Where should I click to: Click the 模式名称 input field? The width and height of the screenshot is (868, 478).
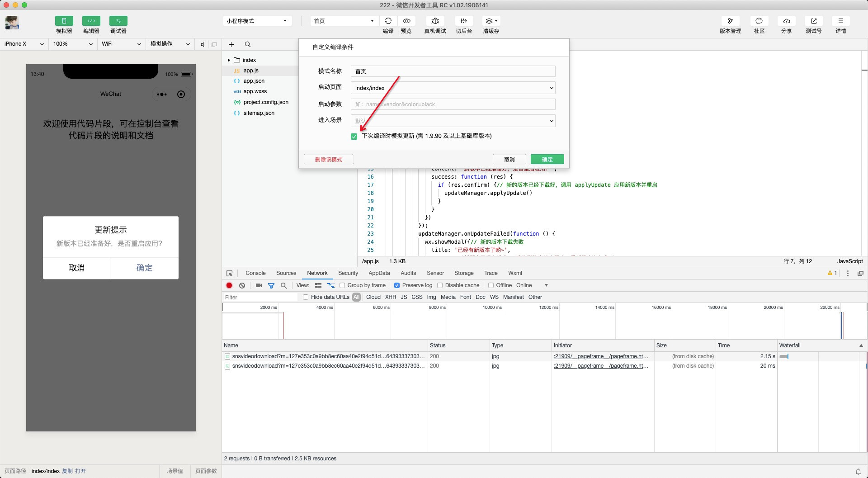click(x=453, y=71)
